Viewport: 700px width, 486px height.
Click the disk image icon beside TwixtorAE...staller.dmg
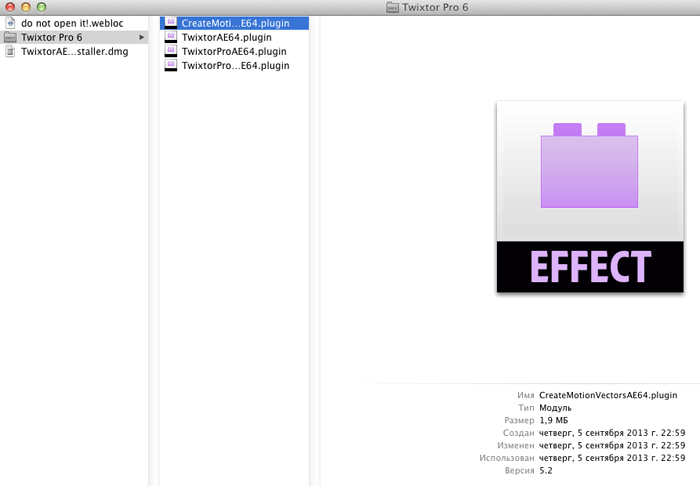(x=10, y=52)
